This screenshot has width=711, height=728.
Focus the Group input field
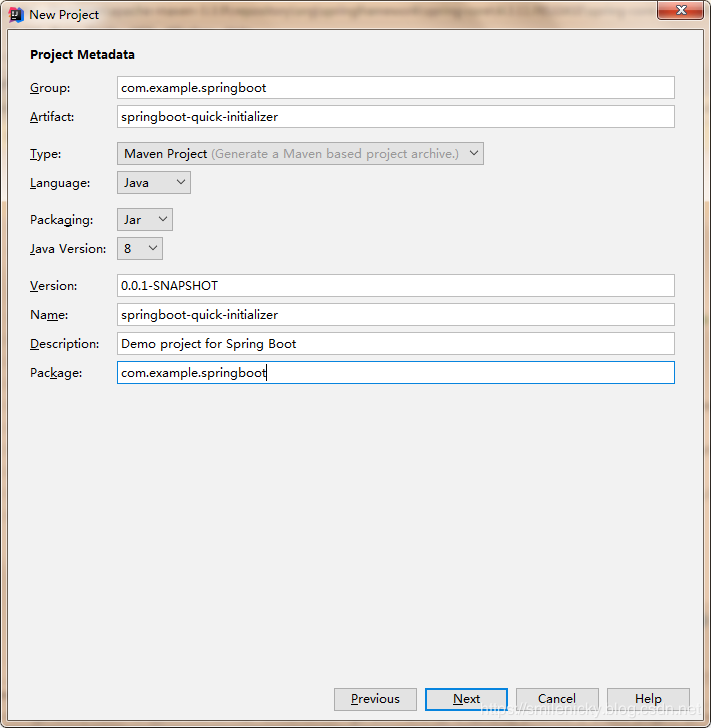[x=396, y=88]
